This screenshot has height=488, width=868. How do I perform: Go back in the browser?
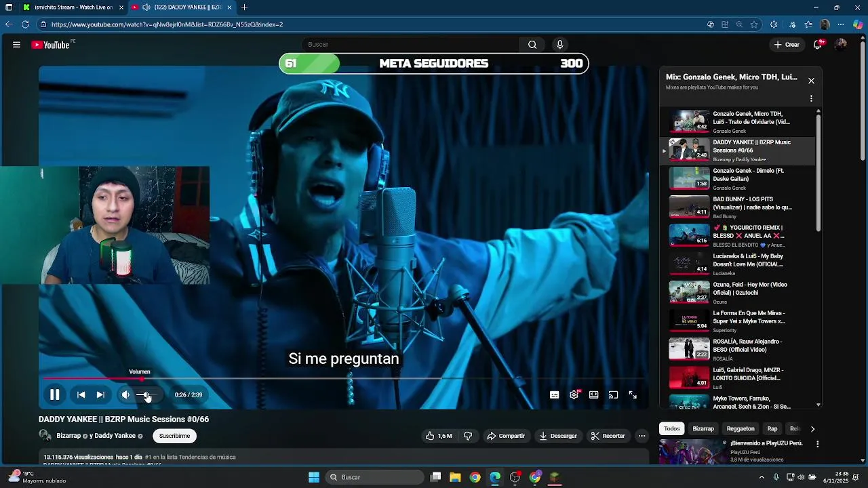9,24
